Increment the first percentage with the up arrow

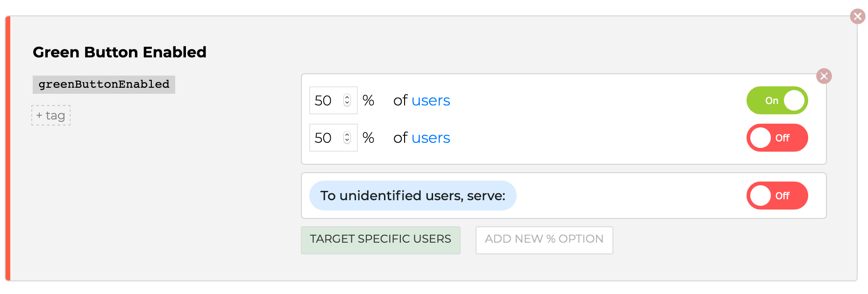[x=347, y=97]
